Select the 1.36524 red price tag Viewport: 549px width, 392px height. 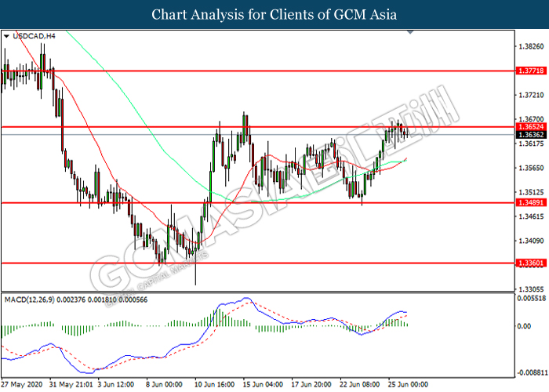point(531,127)
